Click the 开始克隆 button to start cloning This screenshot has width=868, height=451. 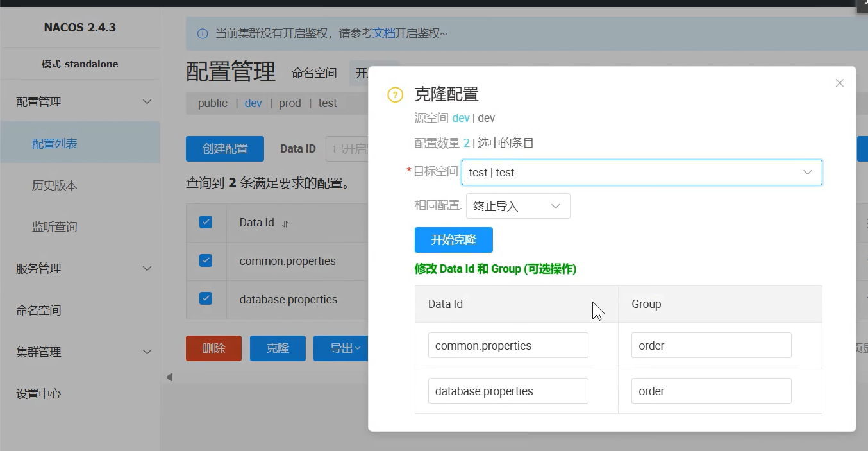453,240
